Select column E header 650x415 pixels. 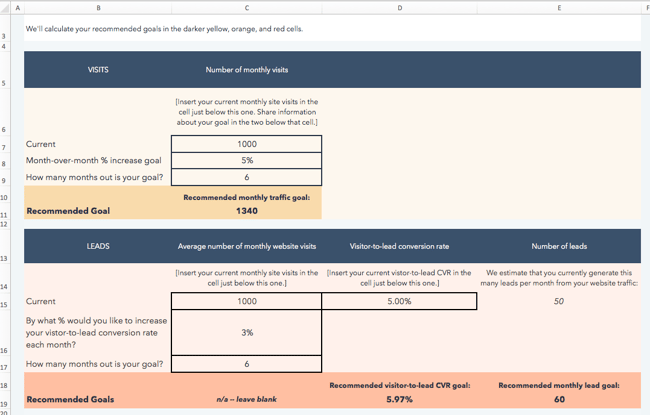pyautogui.click(x=559, y=8)
